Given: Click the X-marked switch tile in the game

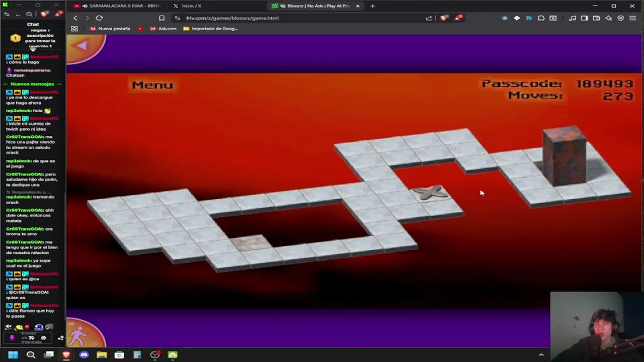Looking at the screenshot, I should coord(430,193).
